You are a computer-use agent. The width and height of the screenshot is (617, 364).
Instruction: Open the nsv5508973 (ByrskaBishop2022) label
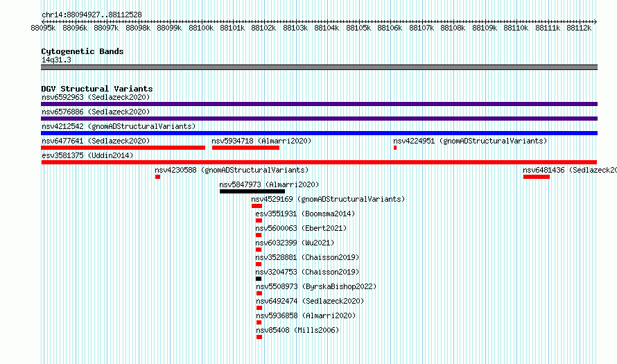click(316, 286)
